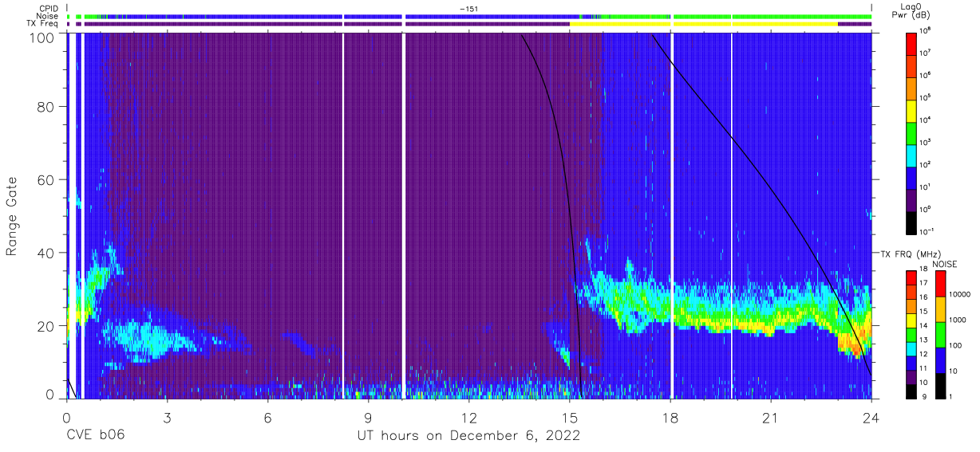Click the UT hours on December 6, 2022 title
Image resolution: width=980 pixels, height=452 pixels.
[x=468, y=435]
